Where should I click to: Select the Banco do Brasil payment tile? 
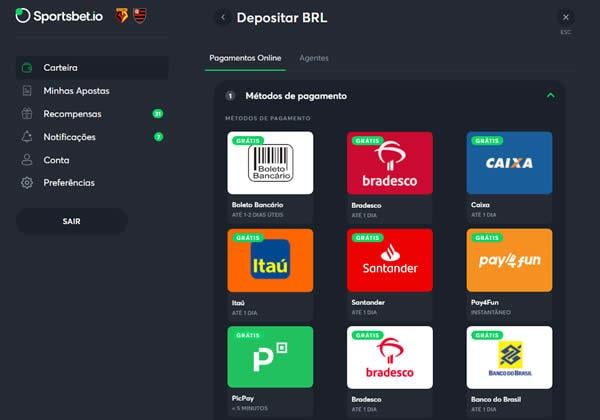click(x=509, y=357)
